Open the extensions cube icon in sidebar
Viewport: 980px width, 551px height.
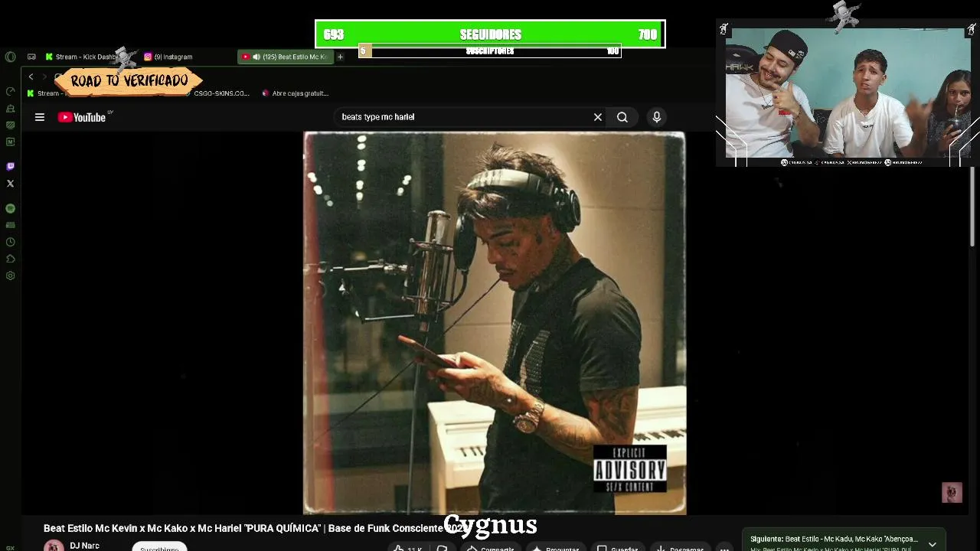pyautogui.click(x=10, y=259)
